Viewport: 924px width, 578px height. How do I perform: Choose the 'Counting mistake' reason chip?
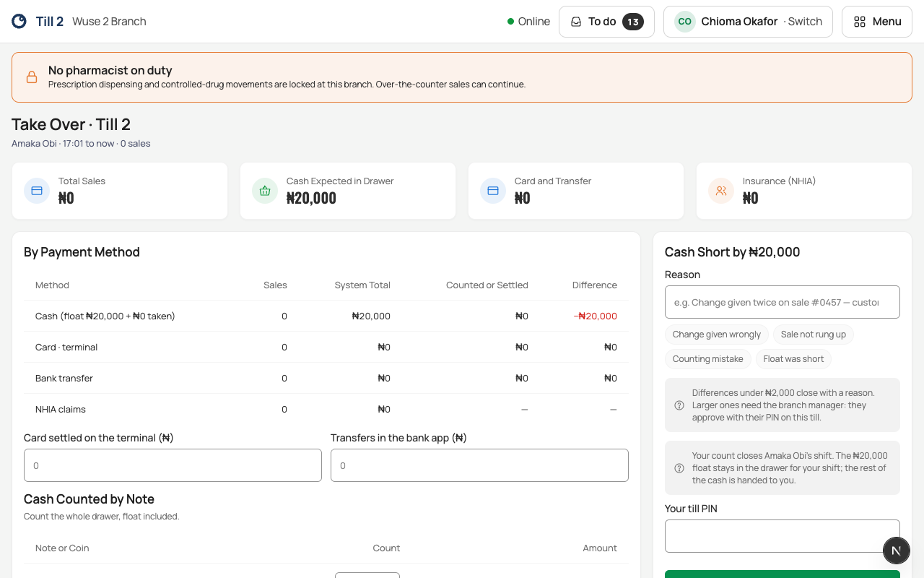708,359
